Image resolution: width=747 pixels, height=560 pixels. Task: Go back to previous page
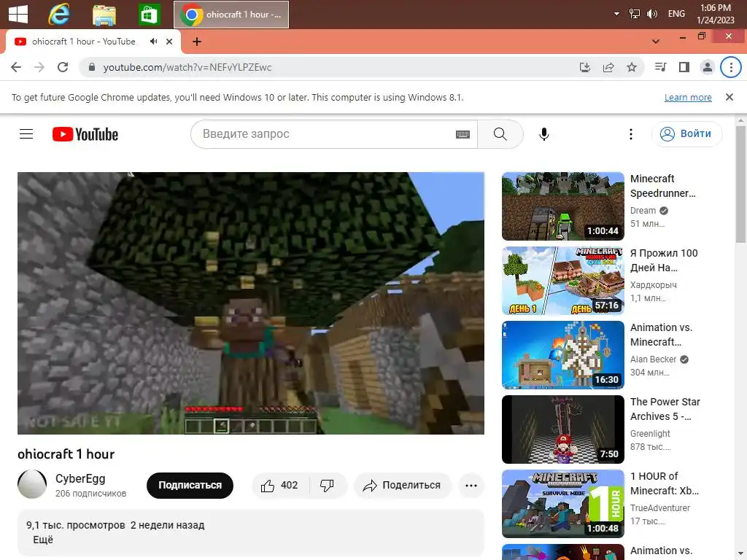[16, 67]
